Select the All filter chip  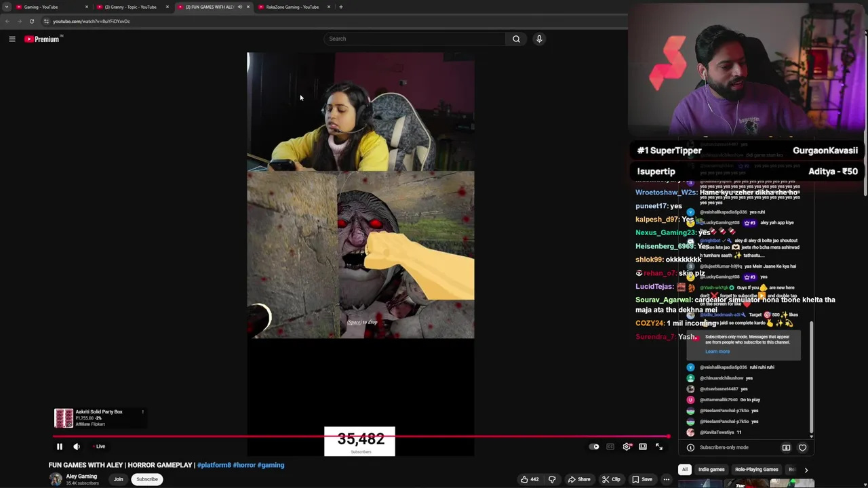point(685,470)
